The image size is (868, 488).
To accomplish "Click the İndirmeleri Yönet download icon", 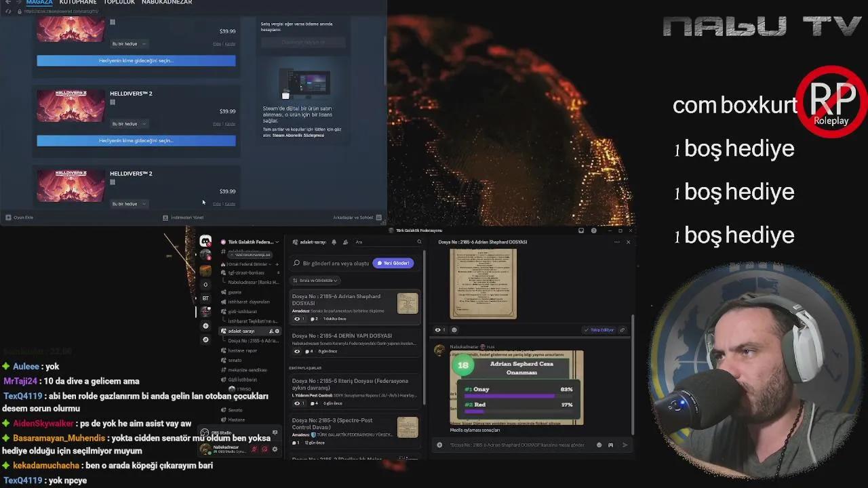I will 165,218.
